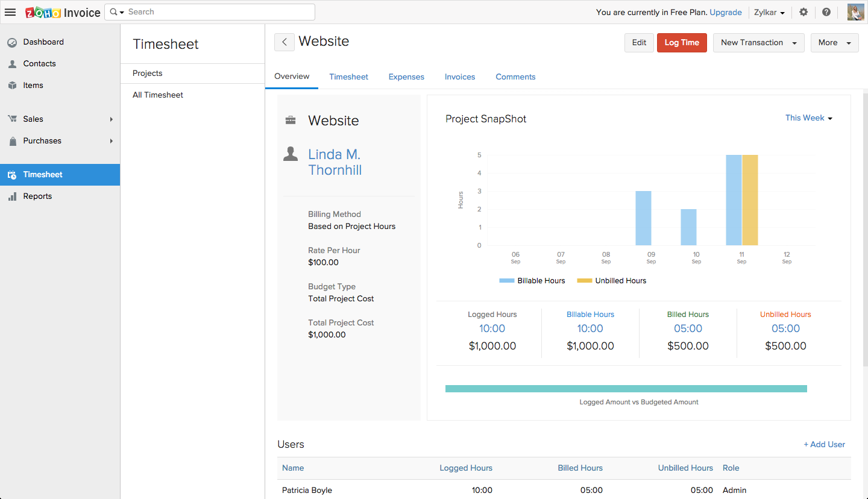Click the Reports bar chart icon
The height and width of the screenshot is (499, 868).
[12, 196]
